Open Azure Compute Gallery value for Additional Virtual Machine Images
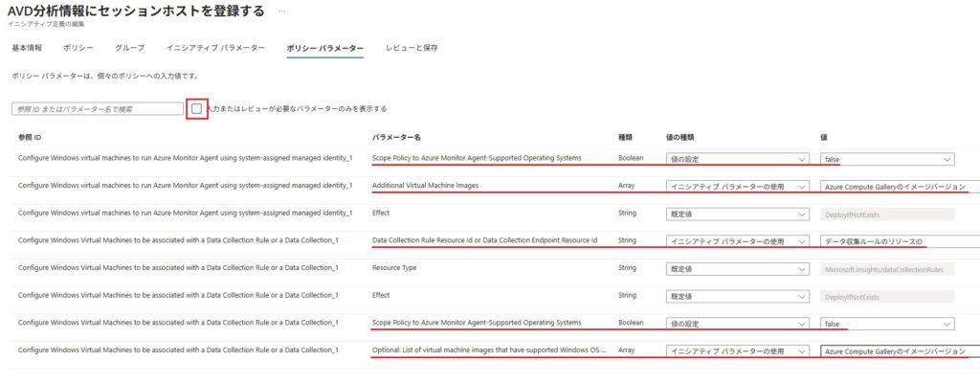Viewport: 980px width, 383px height. [x=900, y=187]
